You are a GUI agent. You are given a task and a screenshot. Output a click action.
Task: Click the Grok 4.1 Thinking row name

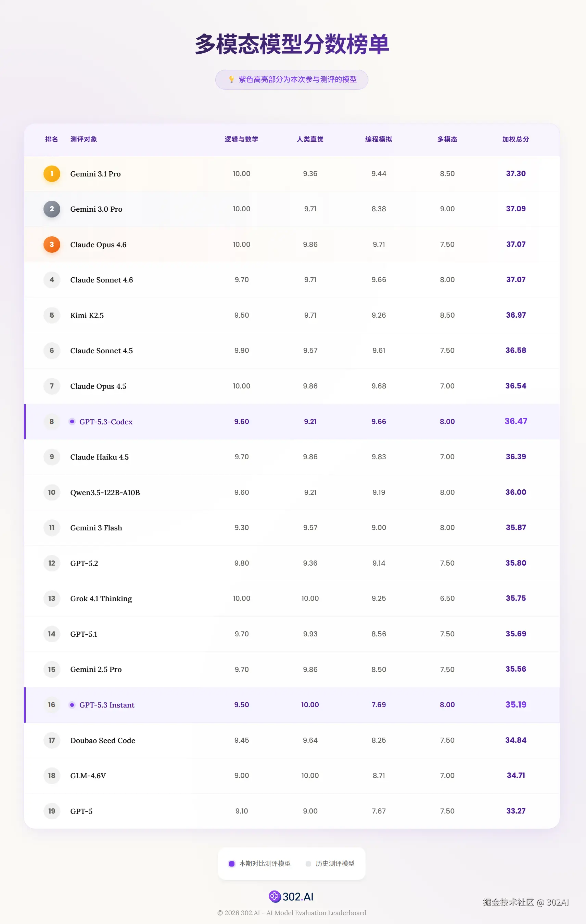tap(101, 598)
